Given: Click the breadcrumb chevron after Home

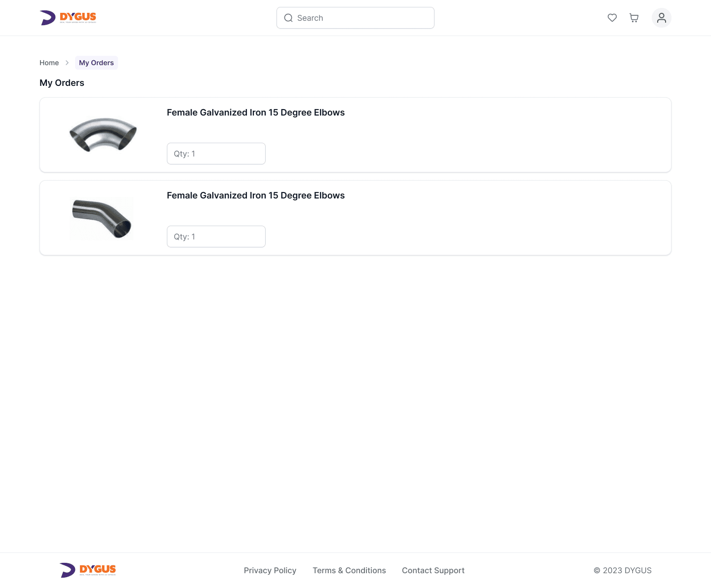Looking at the screenshot, I should [x=67, y=63].
